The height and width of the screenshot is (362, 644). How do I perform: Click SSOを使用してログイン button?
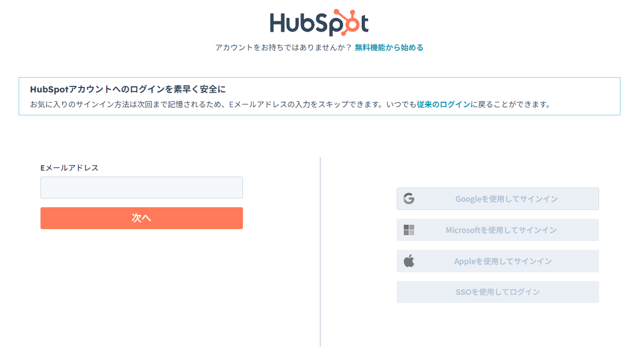click(x=498, y=292)
